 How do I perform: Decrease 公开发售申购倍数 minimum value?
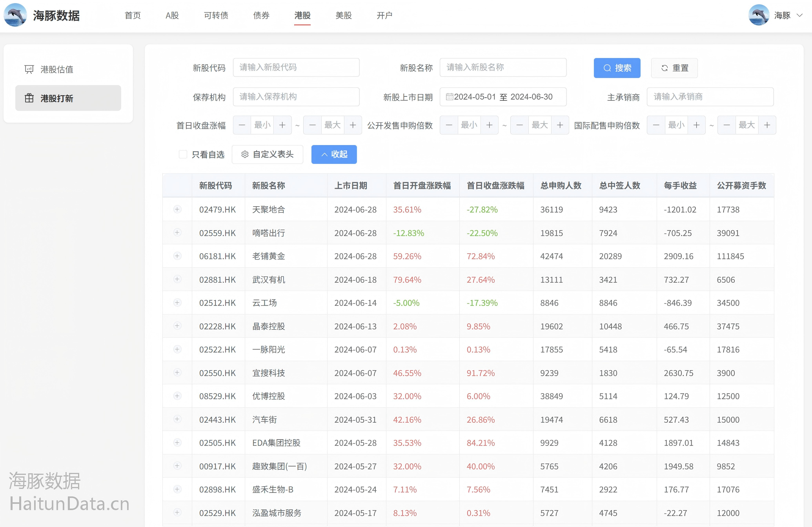pyautogui.click(x=449, y=125)
